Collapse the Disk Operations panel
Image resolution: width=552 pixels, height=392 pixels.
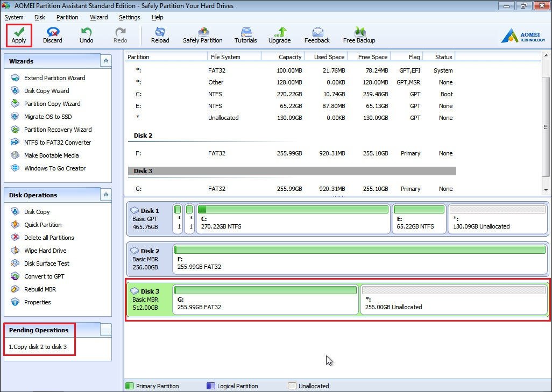(106, 195)
